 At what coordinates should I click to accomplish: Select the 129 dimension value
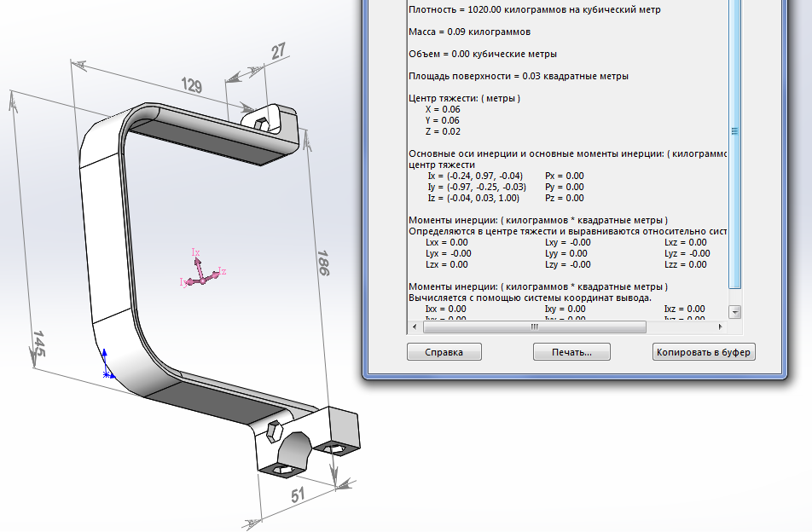[194, 84]
